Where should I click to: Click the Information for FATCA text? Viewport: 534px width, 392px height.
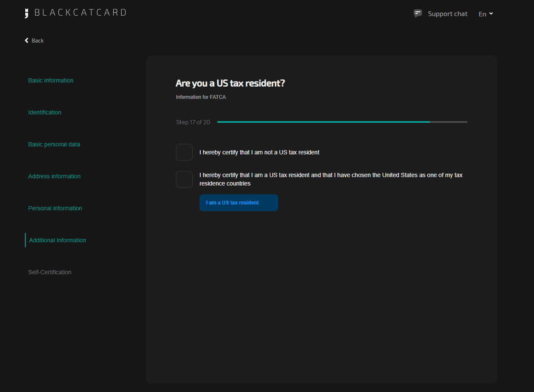tap(201, 97)
